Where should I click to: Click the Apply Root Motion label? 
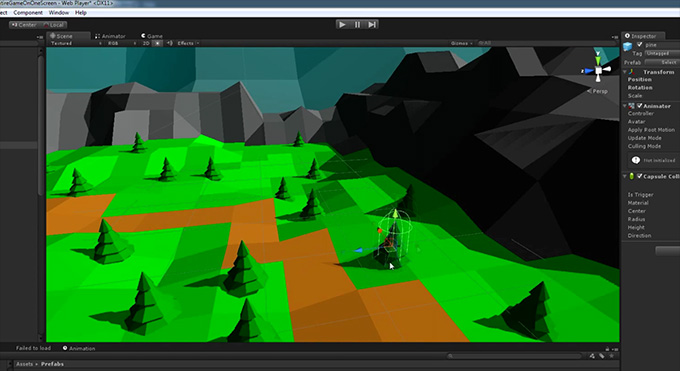point(651,130)
